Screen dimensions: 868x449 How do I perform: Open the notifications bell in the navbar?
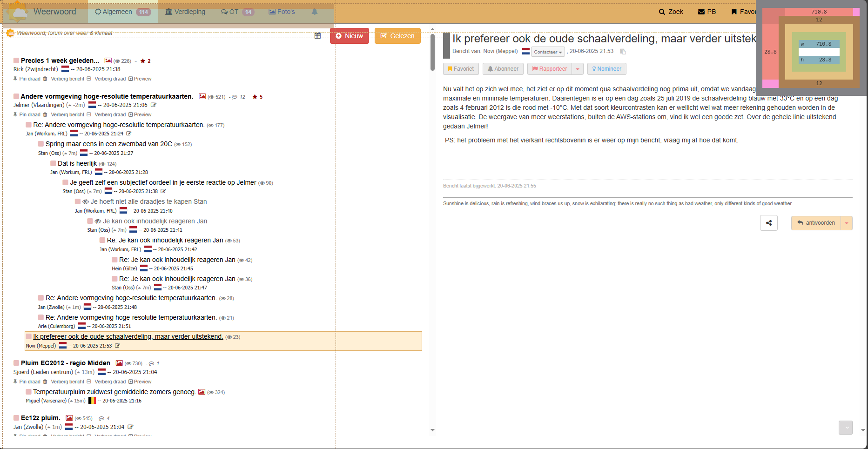(315, 12)
